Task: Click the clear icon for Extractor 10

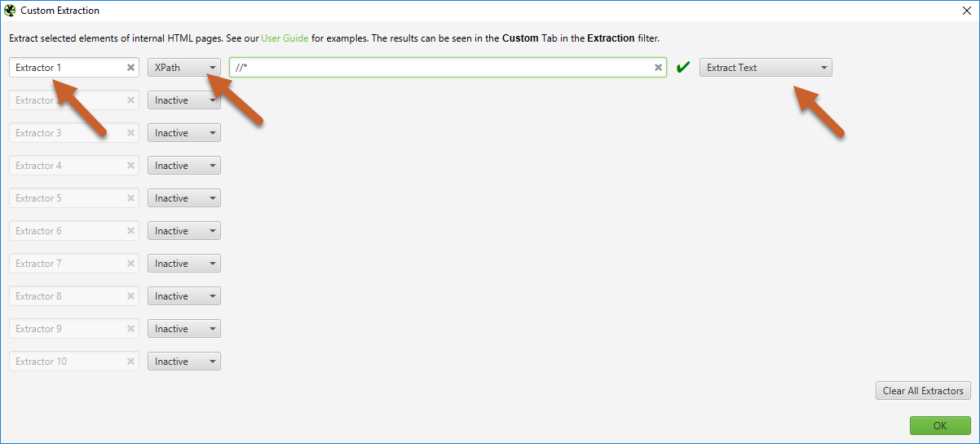Action: (130, 362)
